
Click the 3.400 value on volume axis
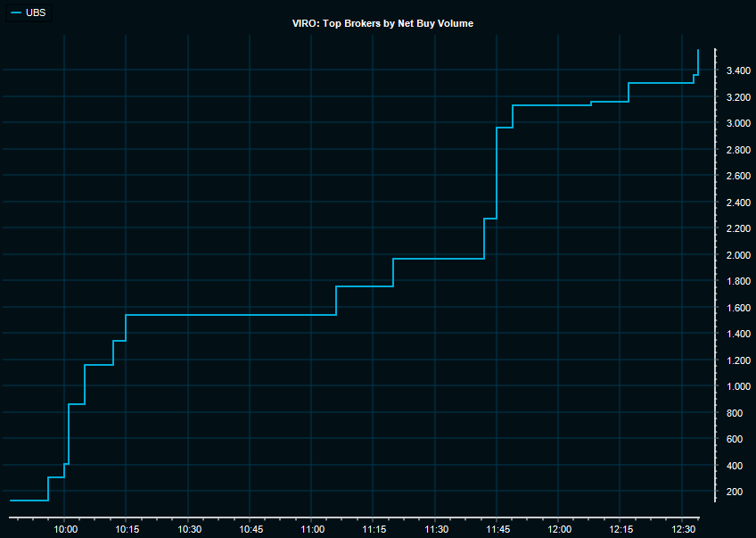pyautogui.click(x=736, y=70)
